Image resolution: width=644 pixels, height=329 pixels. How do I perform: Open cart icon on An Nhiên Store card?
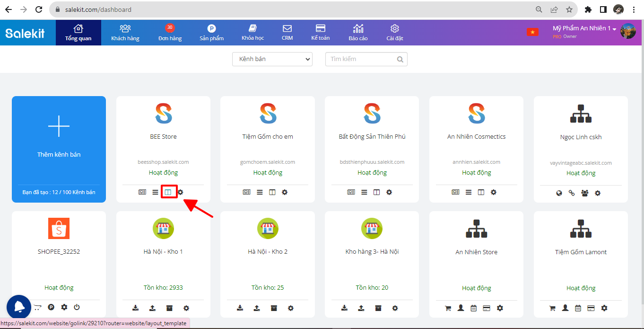(448, 308)
